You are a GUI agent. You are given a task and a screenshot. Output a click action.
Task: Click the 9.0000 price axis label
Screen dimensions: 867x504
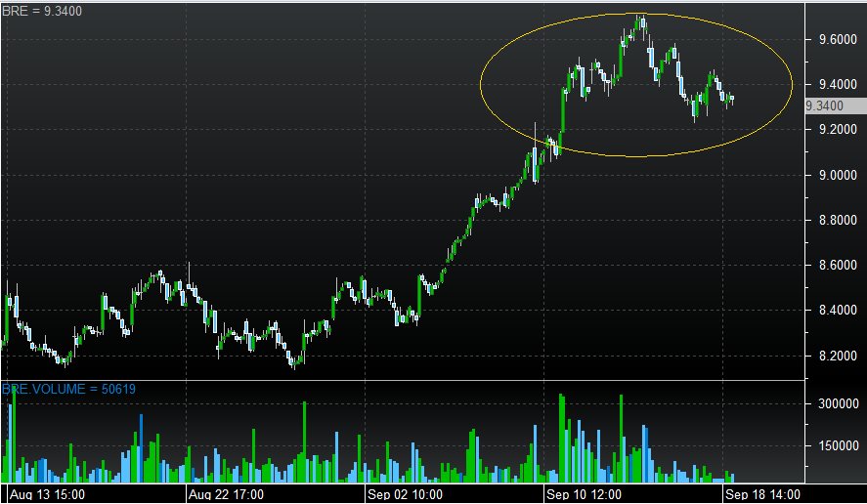point(839,175)
